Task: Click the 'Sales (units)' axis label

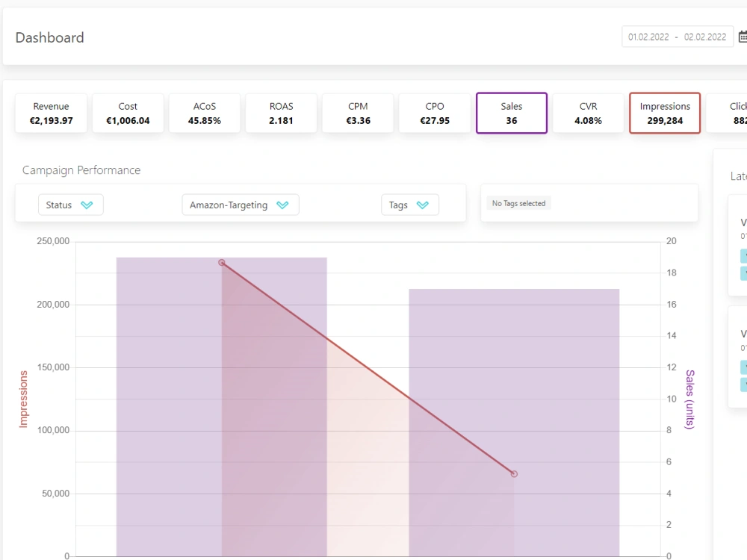Action: (x=689, y=399)
